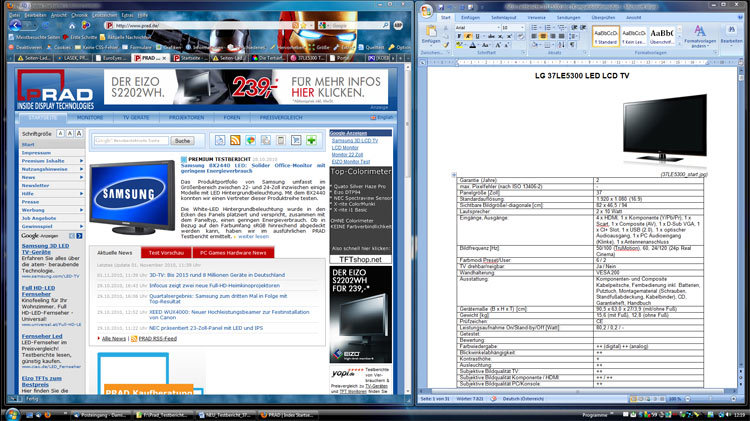Click the Impressum sidebar link
The width and height of the screenshot is (750, 421).
36,153
